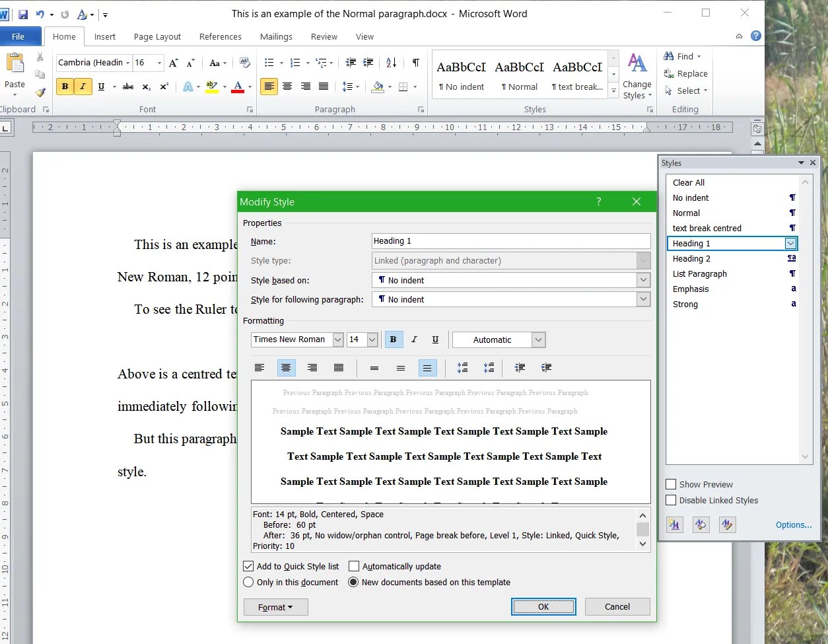828x644 pixels.
Task: Click the Sort icon in Paragraph group
Action: pyautogui.click(x=391, y=63)
